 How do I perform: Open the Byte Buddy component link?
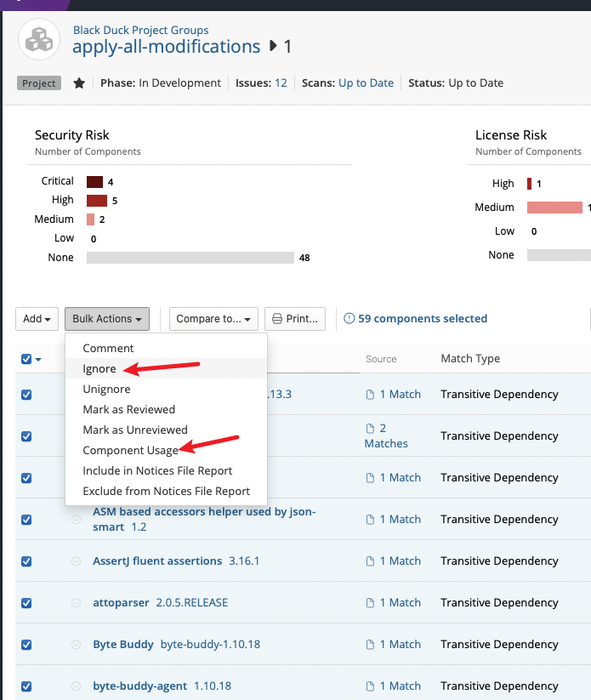click(123, 644)
